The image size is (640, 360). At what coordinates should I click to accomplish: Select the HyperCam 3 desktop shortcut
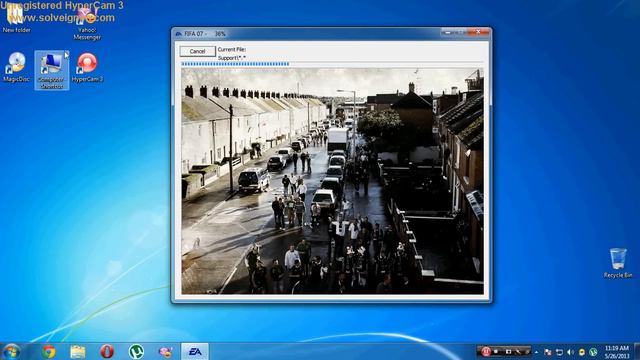click(x=87, y=68)
